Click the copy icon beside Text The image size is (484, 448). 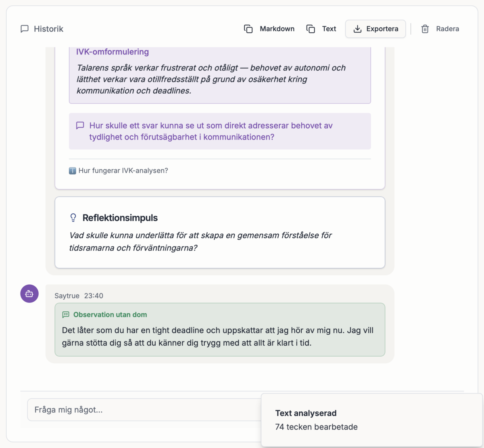click(311, 29)
